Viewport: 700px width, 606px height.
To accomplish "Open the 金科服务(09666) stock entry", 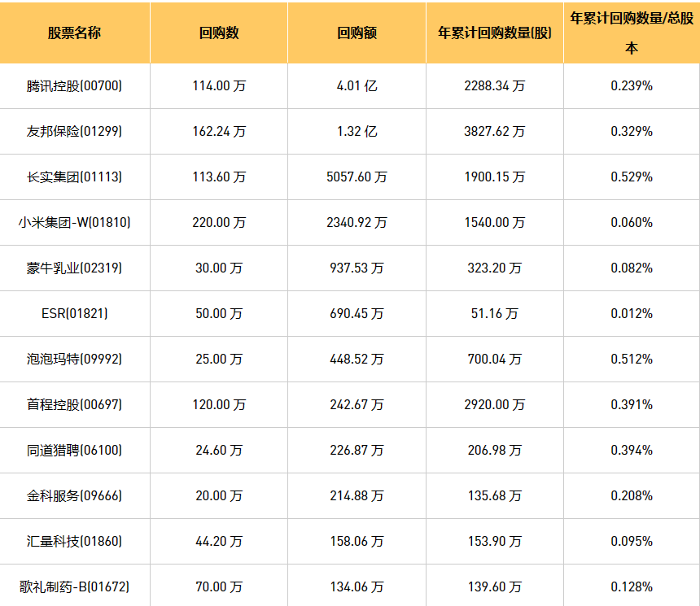I will point(74,495).
